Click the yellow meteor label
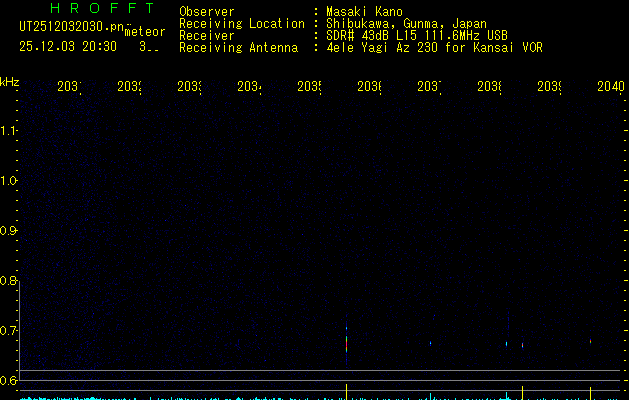The width and height of the screenshot is (629, 400). click(145, 31)
